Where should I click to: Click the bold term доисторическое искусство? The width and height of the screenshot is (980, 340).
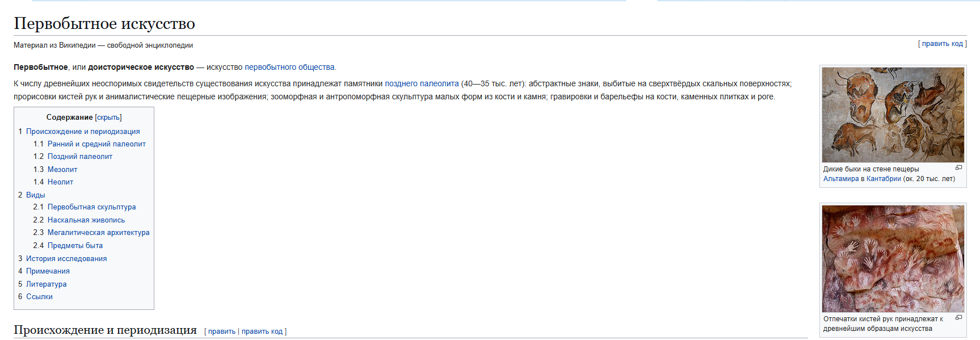pos(141,67)
